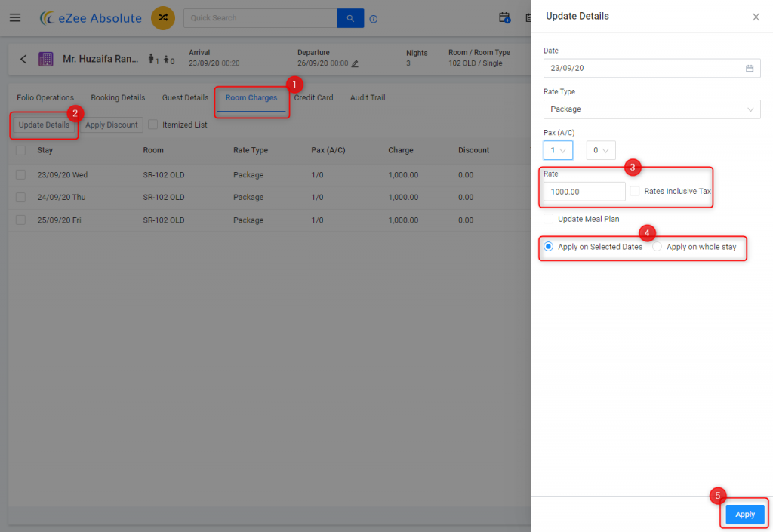Click SR-102 OLD in the 23/09/20 row
The image size is (773, 532).
(x=164, y=175)
